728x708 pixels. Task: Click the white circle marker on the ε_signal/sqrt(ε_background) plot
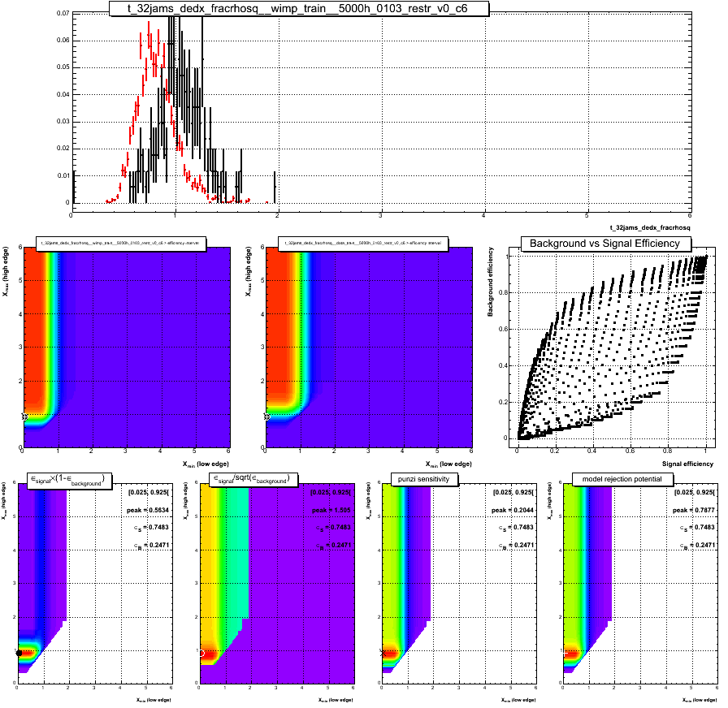(x=201, y=653)
